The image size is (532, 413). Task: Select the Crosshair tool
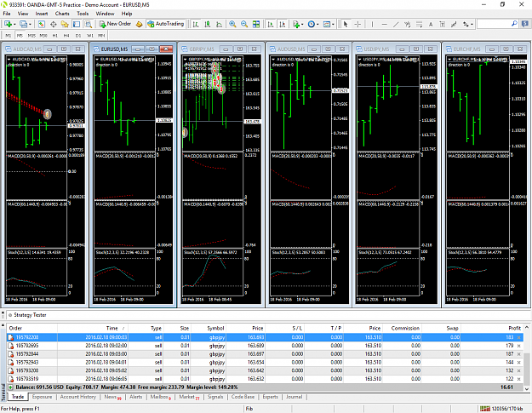point(358,24)
